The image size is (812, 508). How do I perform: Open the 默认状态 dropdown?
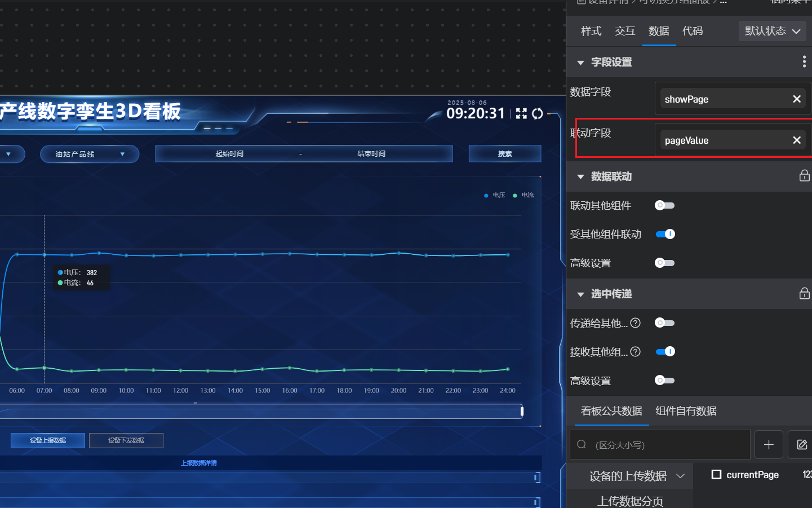(773, 31)
